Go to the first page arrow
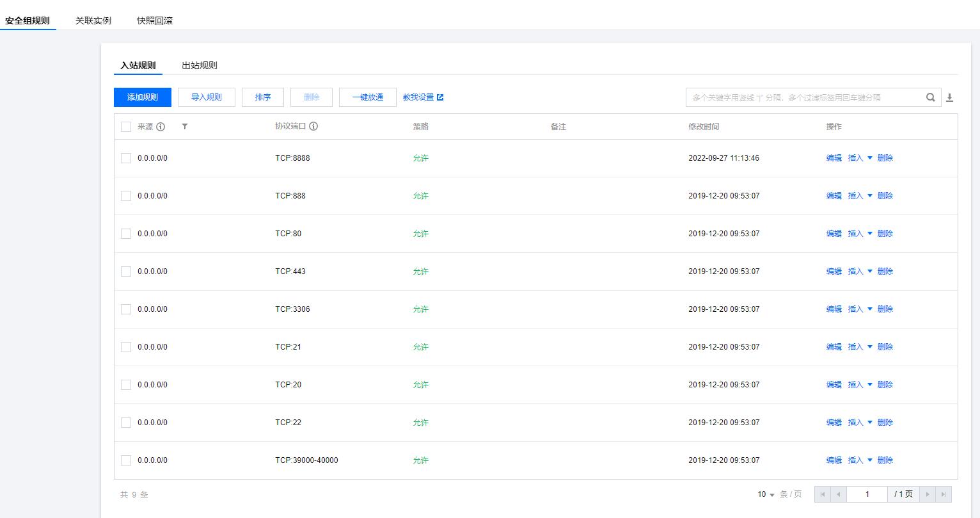This screenshot has height=518, width=980. [x=823, y=494]
